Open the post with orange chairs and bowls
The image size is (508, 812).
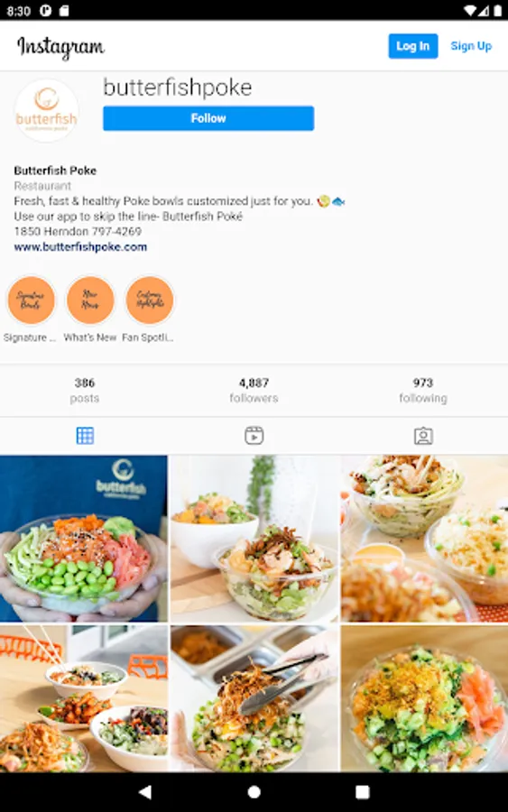coord(84,698)
